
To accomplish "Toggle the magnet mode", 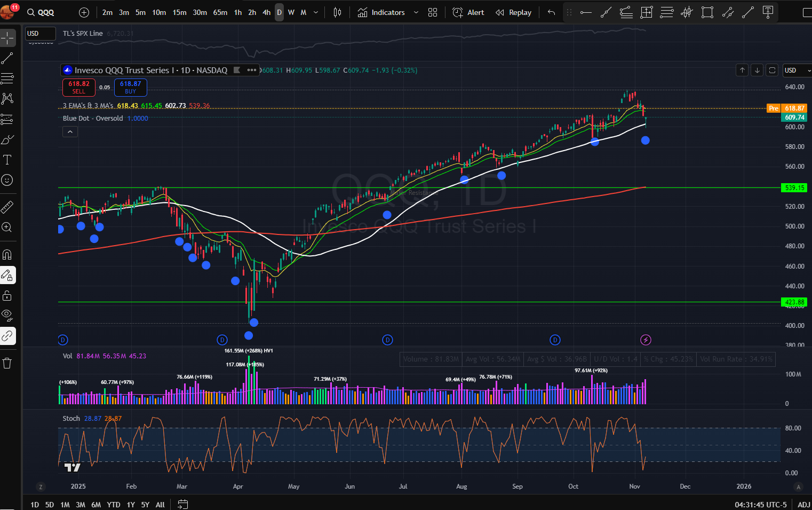I will pos(7,255).
